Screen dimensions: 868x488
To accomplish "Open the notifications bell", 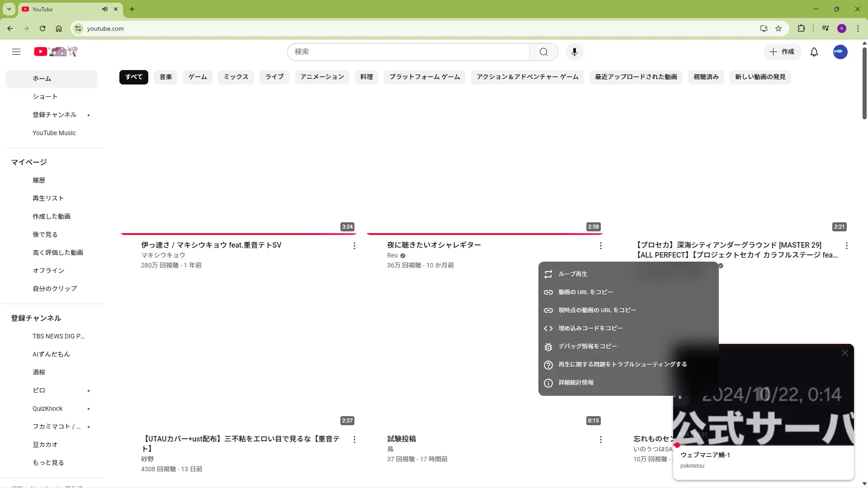I will 814,52.
